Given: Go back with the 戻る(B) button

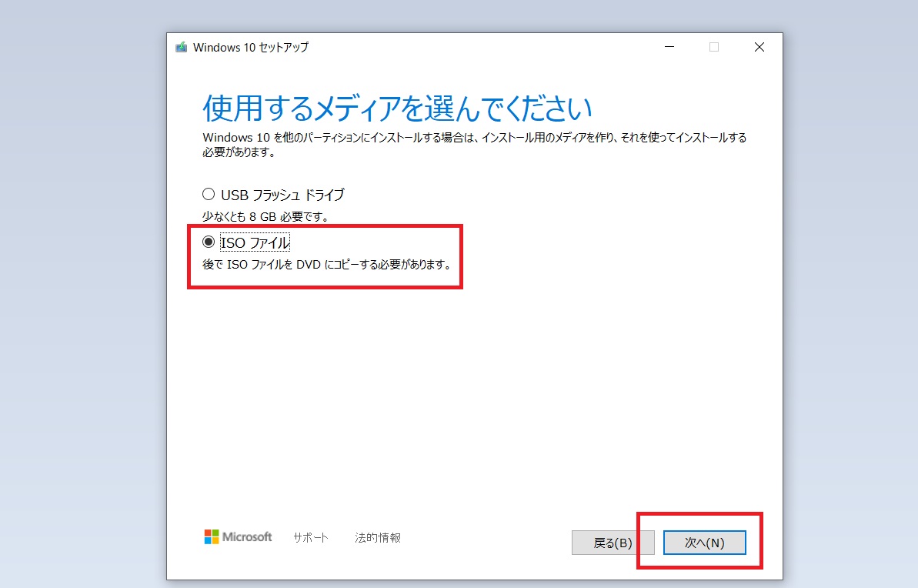Looking at the screenshot, I should 613,543.
